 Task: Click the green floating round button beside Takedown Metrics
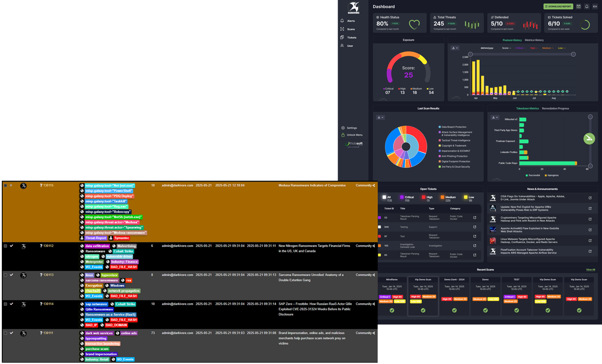click(589, 138)
